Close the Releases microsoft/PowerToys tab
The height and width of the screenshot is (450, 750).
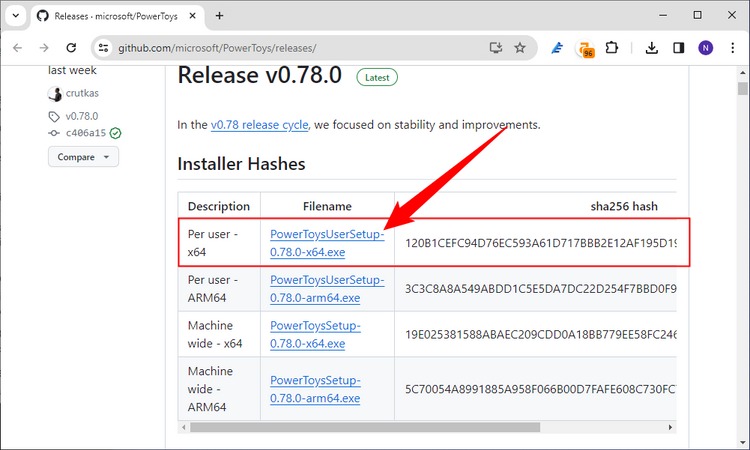[192, 16]
